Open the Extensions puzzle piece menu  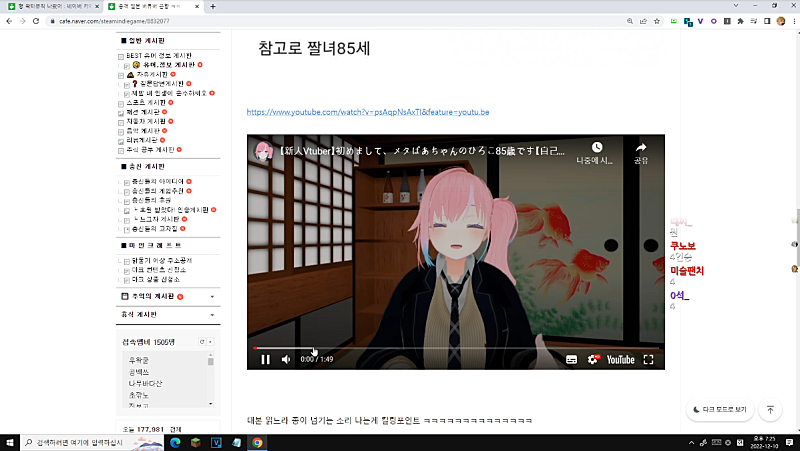click(x=740, y=21)
